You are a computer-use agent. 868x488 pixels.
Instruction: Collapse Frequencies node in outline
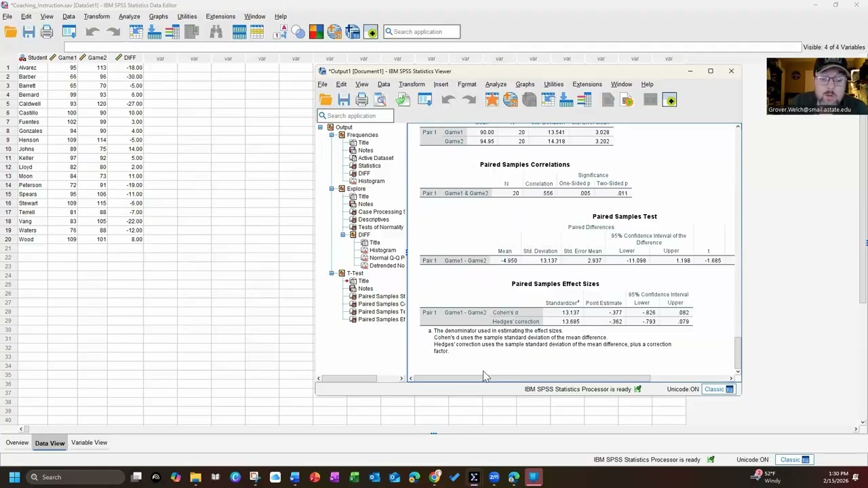332,135
